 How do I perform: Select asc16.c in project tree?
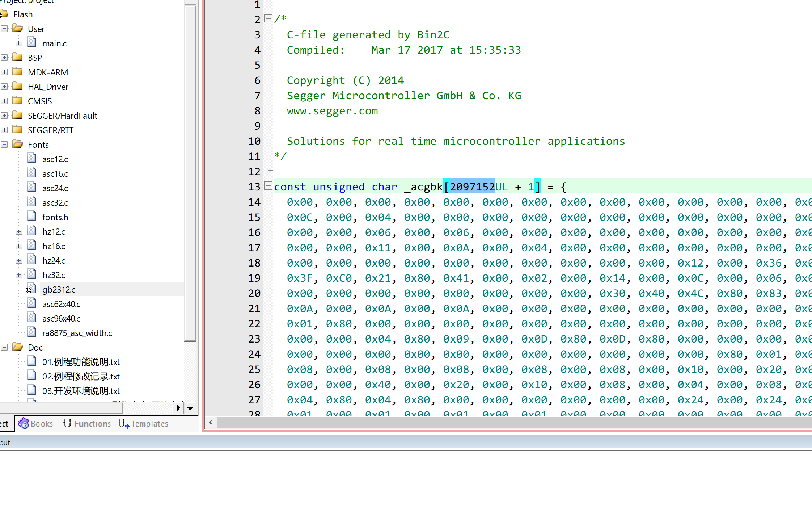coord(55,174)
